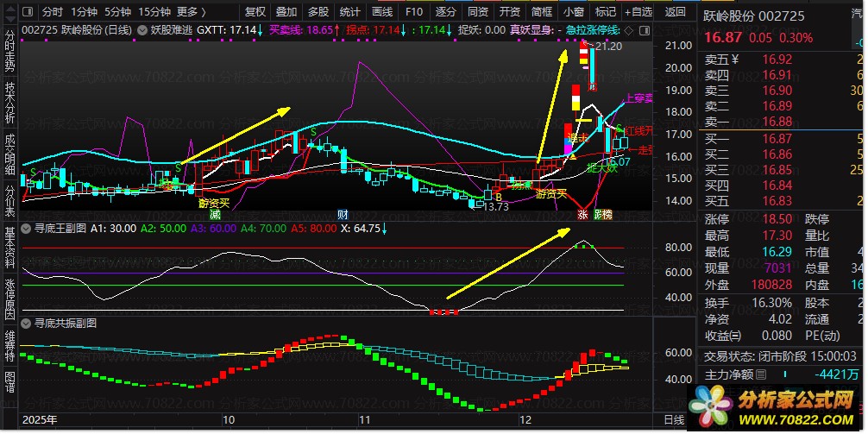Toggle the 小窗 small window view
Screen dimensions: 868x434
(x=574, y=12)
